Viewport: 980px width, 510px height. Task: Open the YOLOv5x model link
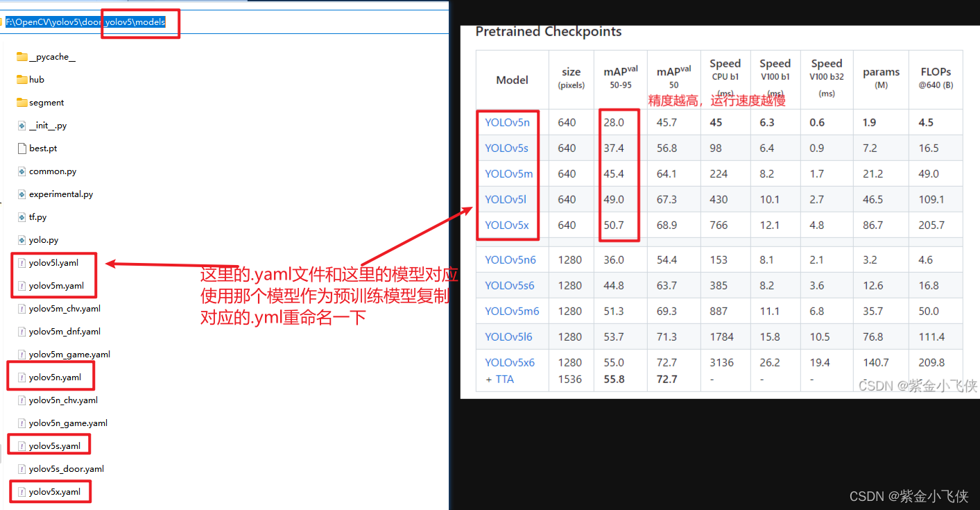506,225
